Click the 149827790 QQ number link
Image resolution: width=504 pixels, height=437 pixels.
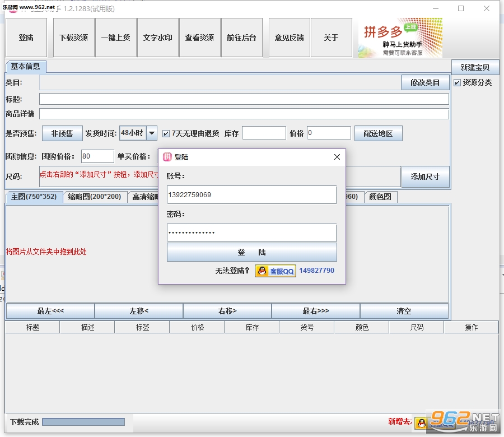click(316, 271)
